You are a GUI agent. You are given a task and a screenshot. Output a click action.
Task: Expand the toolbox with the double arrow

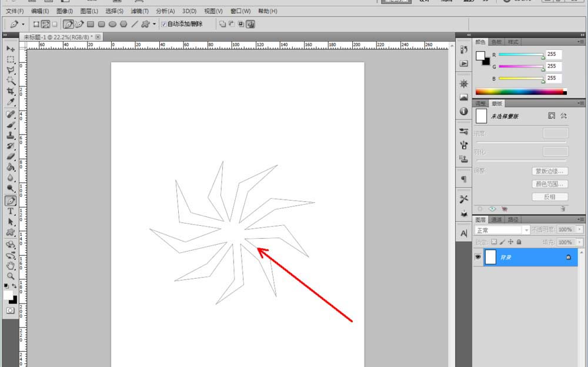click(x=5, y=35)
